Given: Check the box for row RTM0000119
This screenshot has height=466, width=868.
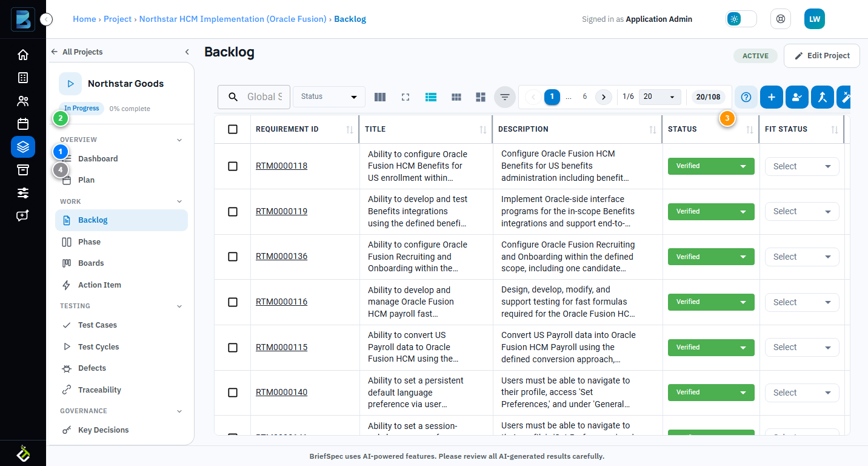Looking at the screenshot, I should [233, 212].
